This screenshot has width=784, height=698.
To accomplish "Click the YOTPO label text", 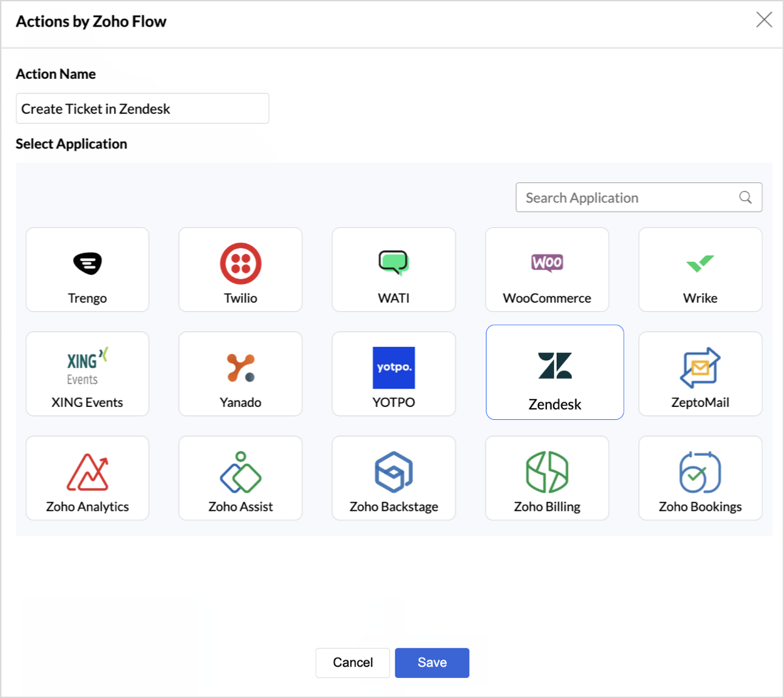I will pyautogui.click(x=394, y=402).
